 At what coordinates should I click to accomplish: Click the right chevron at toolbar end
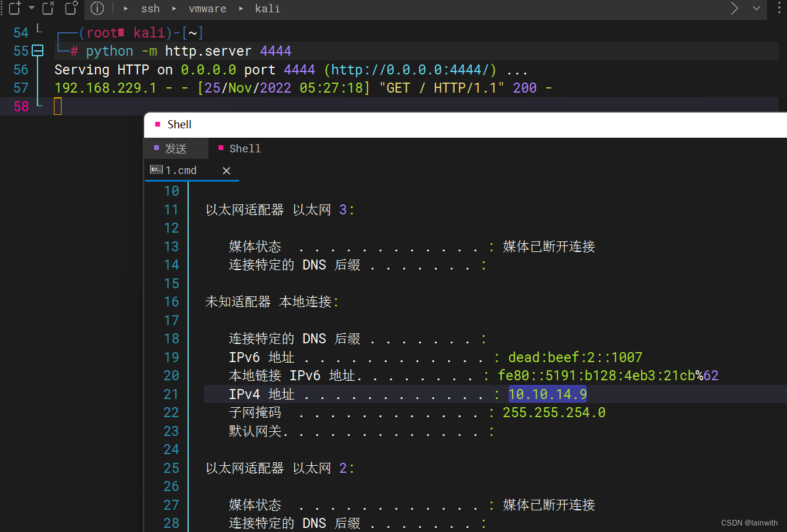coord(735,8)
